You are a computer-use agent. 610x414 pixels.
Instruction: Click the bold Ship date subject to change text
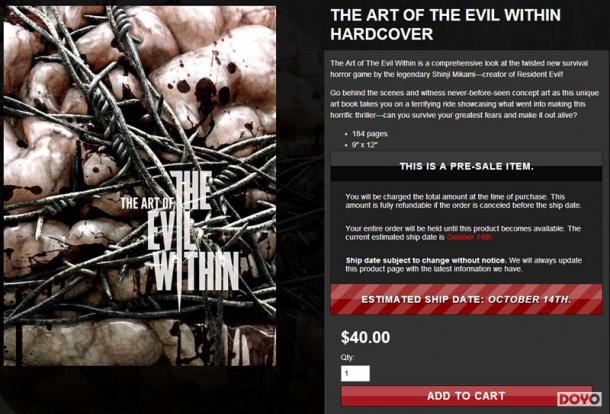(x=426, y=260)
